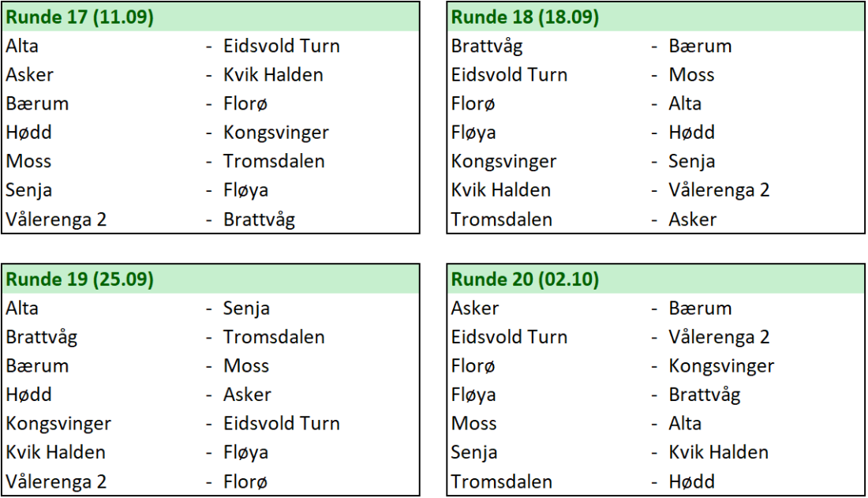868x498 pixels.
Task: Select home team Bærum in Runde 19
Action: coord(37,365)
